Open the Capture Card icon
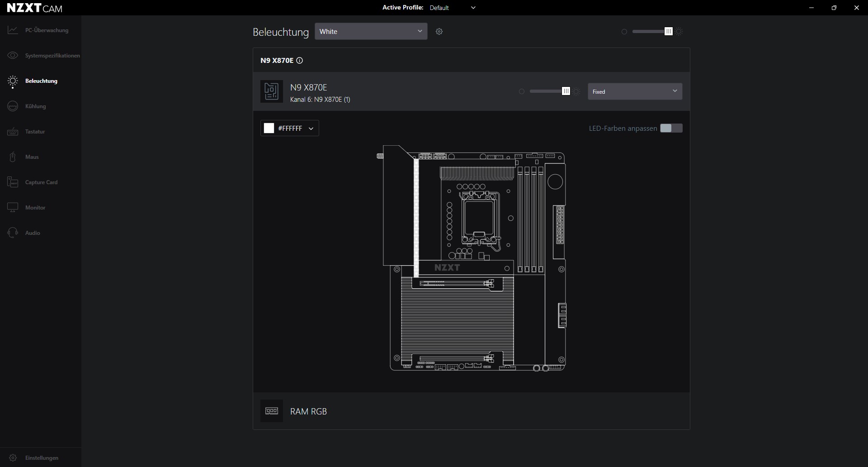 pyautogui.click(x=13, y=182)
